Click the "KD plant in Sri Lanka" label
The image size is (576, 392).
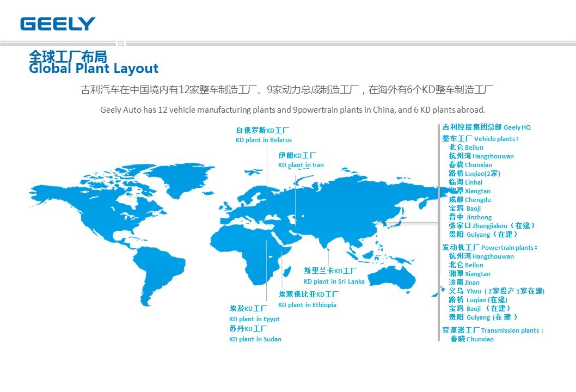point(334,281)
